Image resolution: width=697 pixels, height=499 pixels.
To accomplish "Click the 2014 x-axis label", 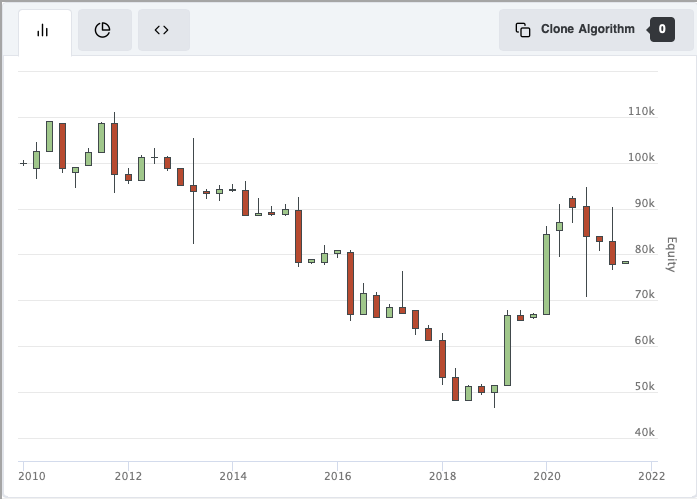I will [x=232, y=476].
